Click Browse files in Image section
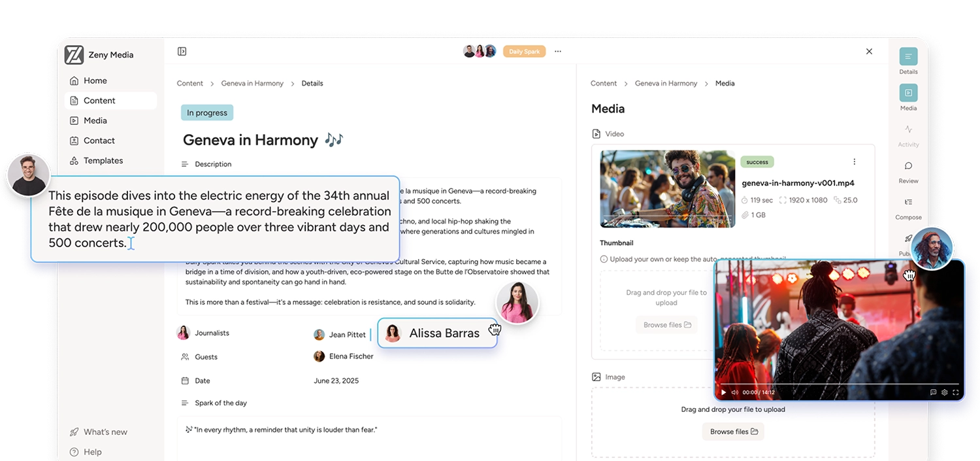The height and width of the screenshot is (461, 980). [733, 432]
